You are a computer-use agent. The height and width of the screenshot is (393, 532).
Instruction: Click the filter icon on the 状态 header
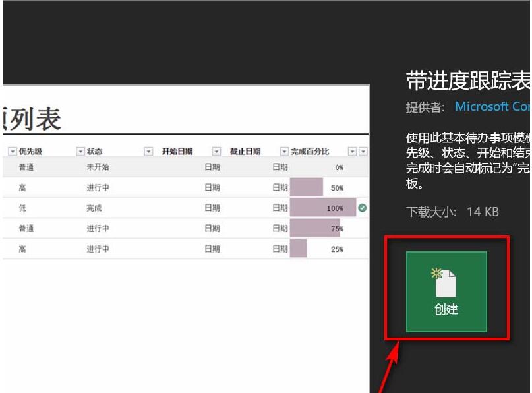[80, 150]
